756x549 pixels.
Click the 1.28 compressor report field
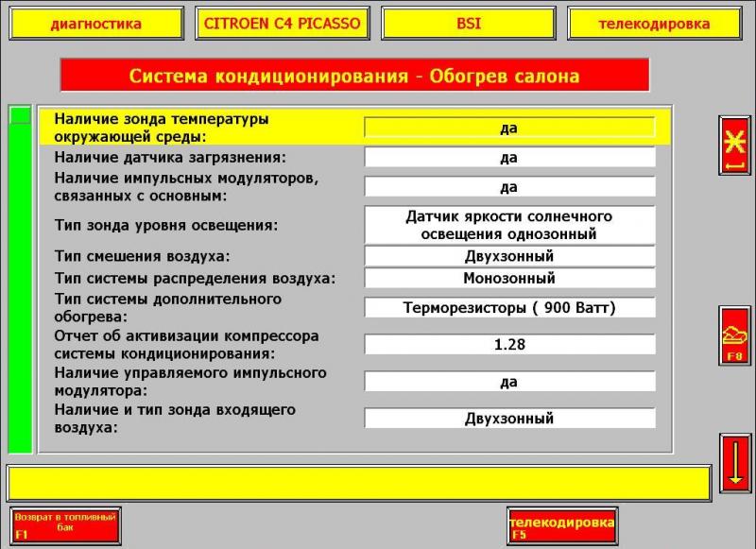509,345
